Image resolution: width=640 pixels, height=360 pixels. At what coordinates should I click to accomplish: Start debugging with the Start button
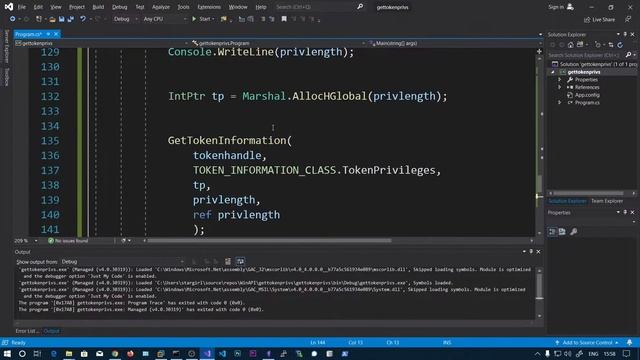[203, 19]
